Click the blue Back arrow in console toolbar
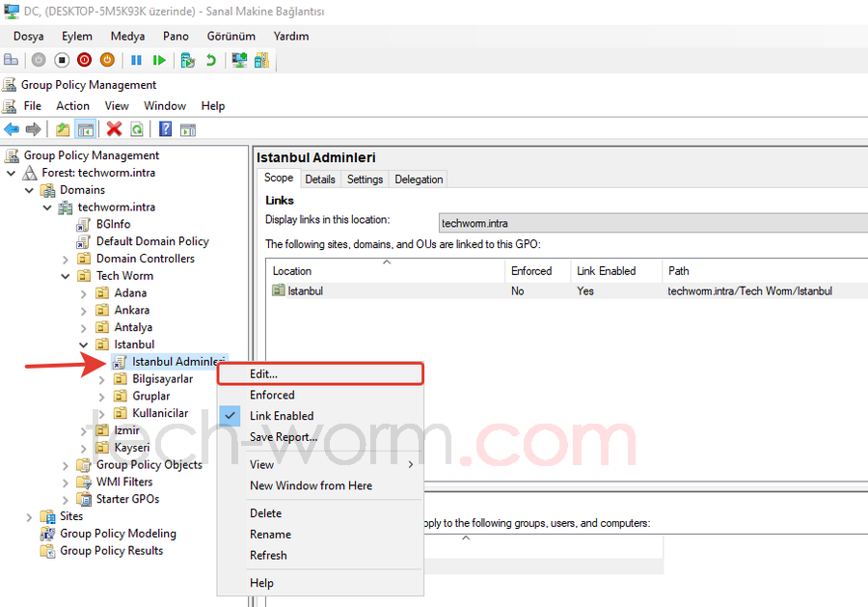This screenshot has height=607, width=868. [12, 129]
